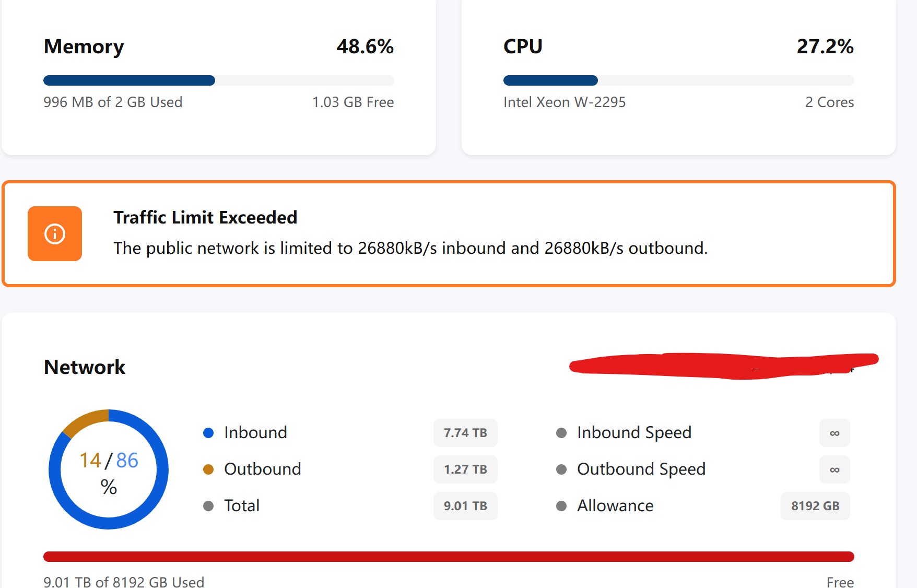This screenshot has width=917, height=588.
Task: Click the Traffic Limit Exceeded heading
Action: 205,217
